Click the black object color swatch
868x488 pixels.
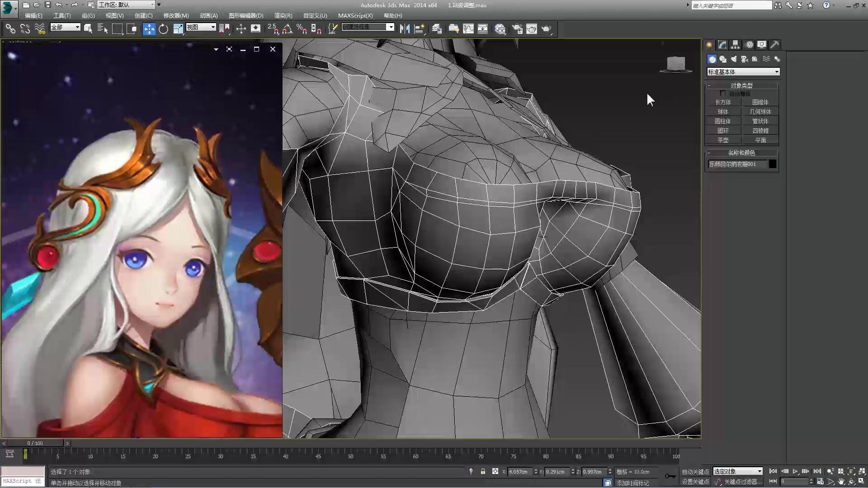773,164
